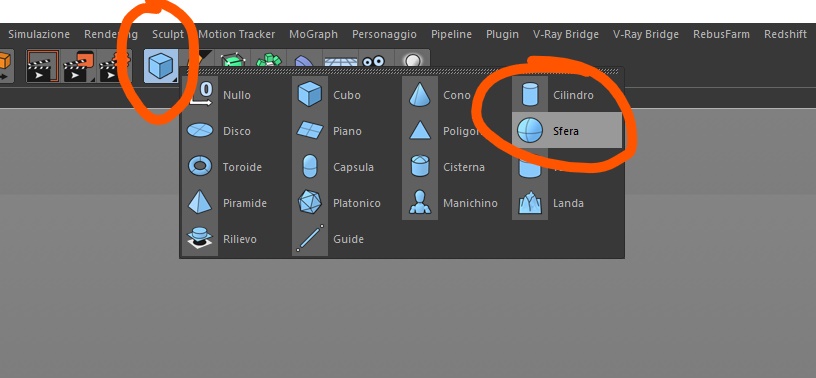This screenshot has width=816, height=378.
Task: Create a Rilievo object
Action: (x=235, y=238)
